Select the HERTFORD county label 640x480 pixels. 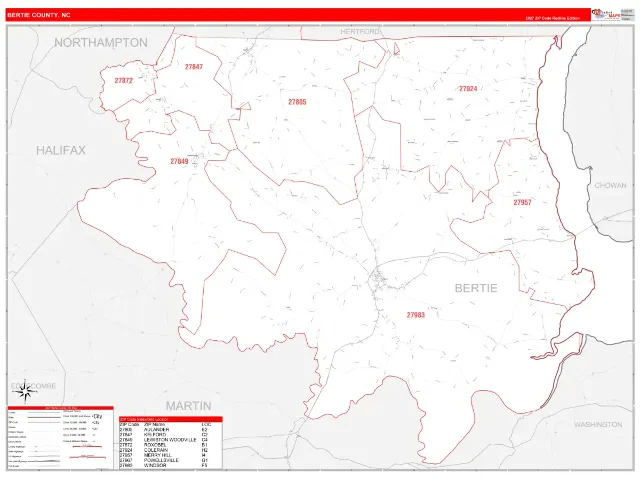pos(360,31)
